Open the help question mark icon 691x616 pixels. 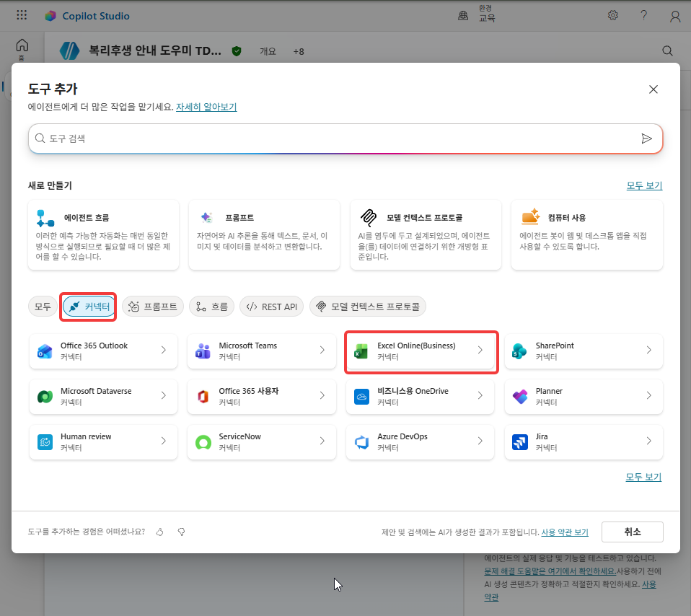click(644, 15)
